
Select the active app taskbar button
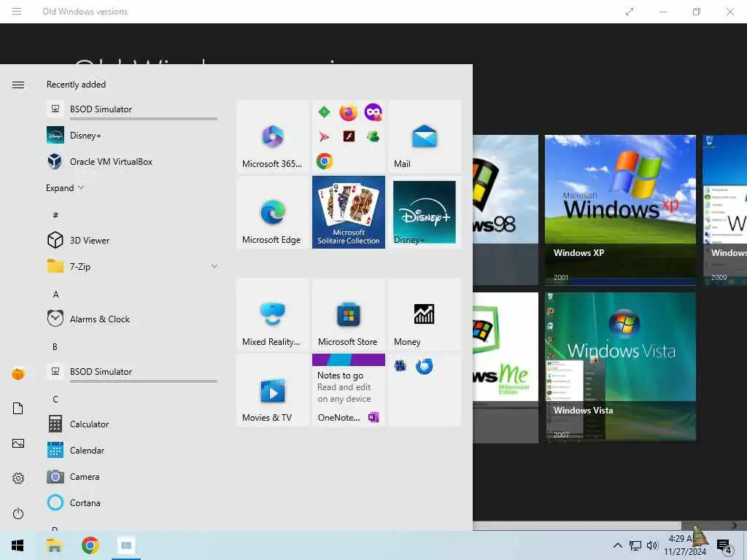pos(126,545)
